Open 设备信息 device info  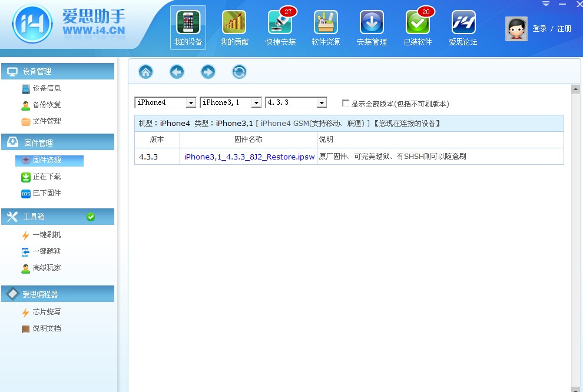point(47,88)
